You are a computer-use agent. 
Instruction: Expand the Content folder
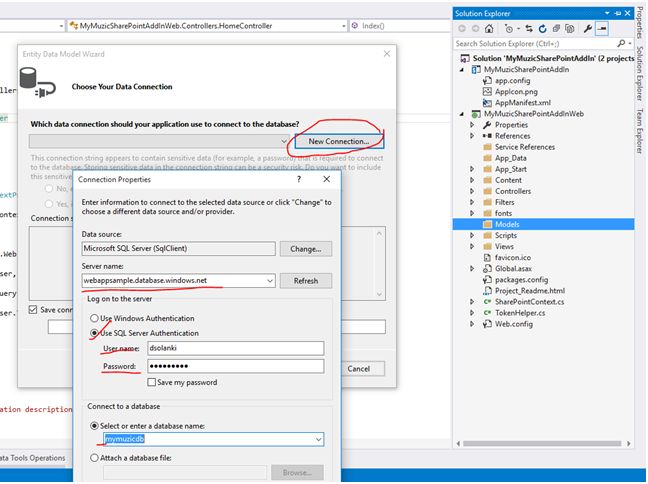pyautogui.click(x=472, y=180)
